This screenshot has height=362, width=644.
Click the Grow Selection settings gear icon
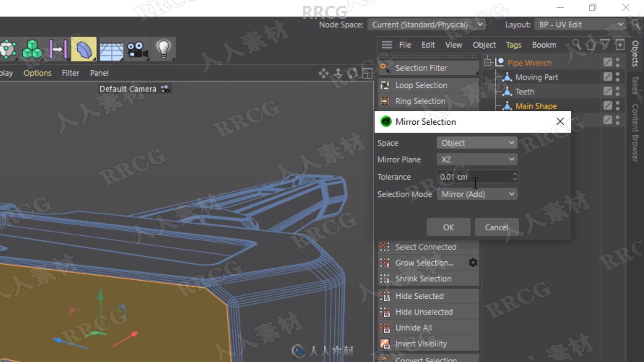pos(472,262)
